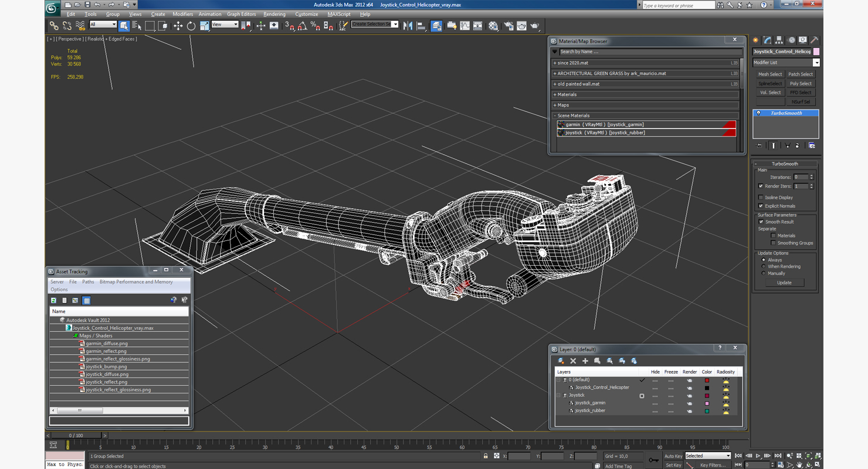
Task: Collapse TurboSmooth rollout header
Action: click(785, 164)
